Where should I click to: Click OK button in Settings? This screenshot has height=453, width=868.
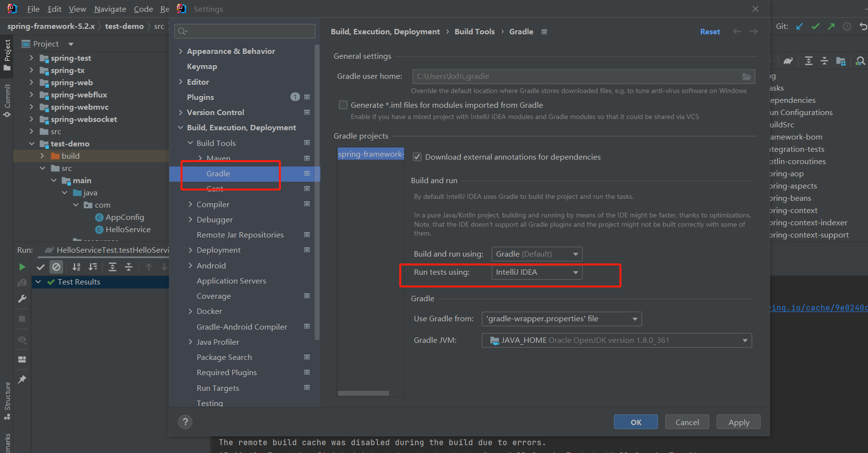pos(636,422)
